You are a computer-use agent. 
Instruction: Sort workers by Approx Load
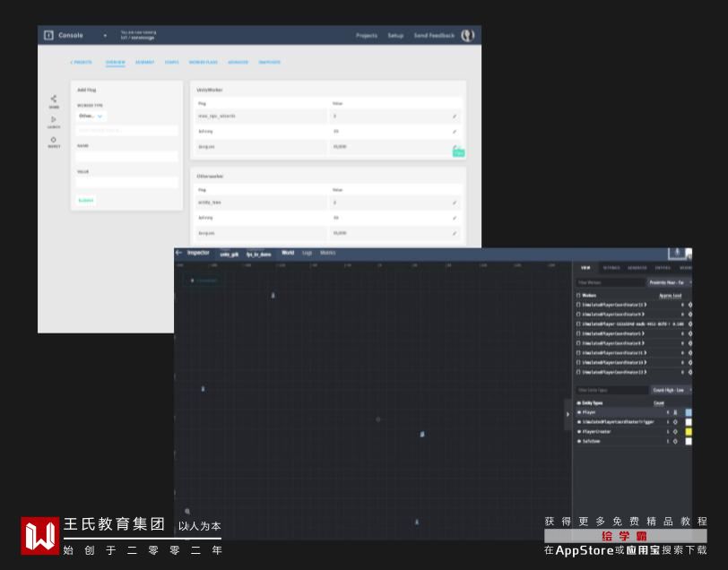pos(670,296)
